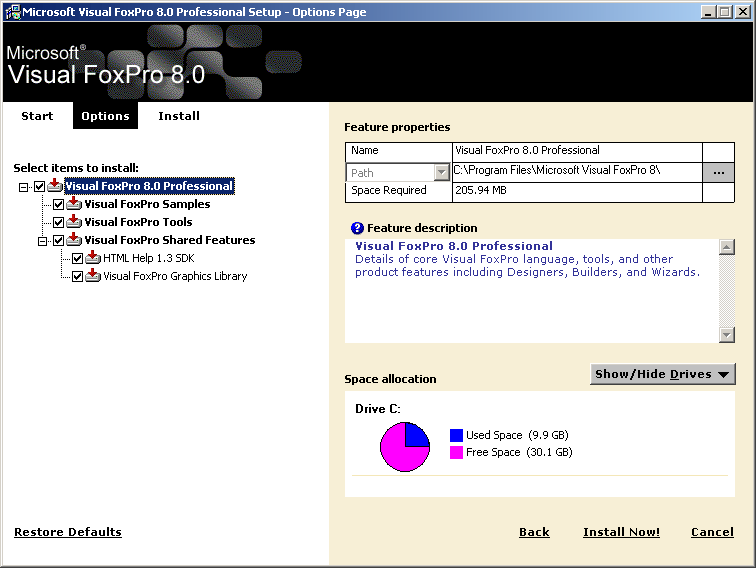Screen dimensions: 756x568
Task: Select the Options tab
Action: click(105, 116)
